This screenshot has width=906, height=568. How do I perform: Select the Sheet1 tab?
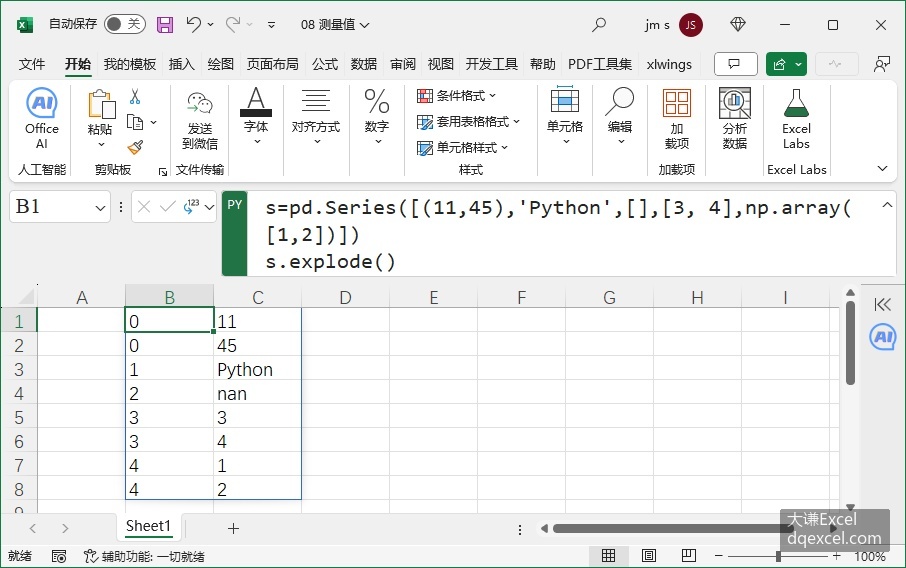click(x=148, y=526)
